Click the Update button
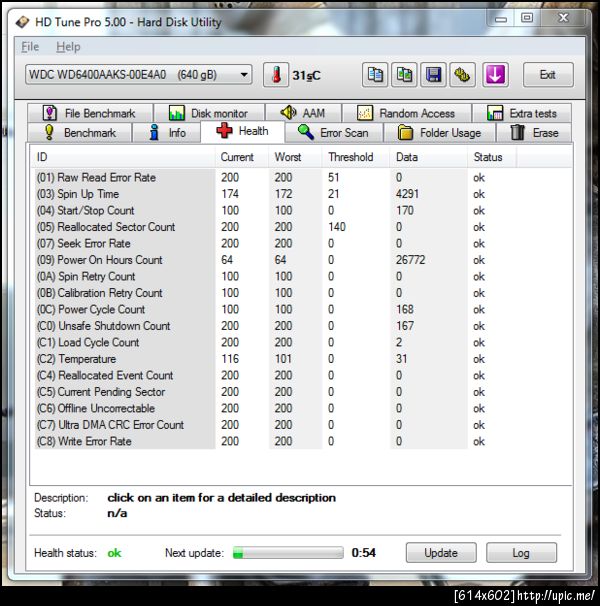The height and width of the screenshot is (606, 600). tap(441, 553)
